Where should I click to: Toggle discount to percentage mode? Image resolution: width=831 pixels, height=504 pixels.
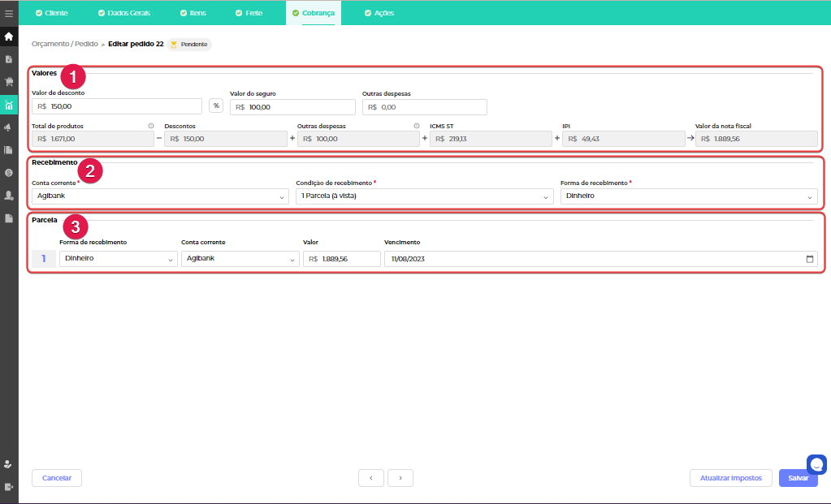(x=216, y=106)
